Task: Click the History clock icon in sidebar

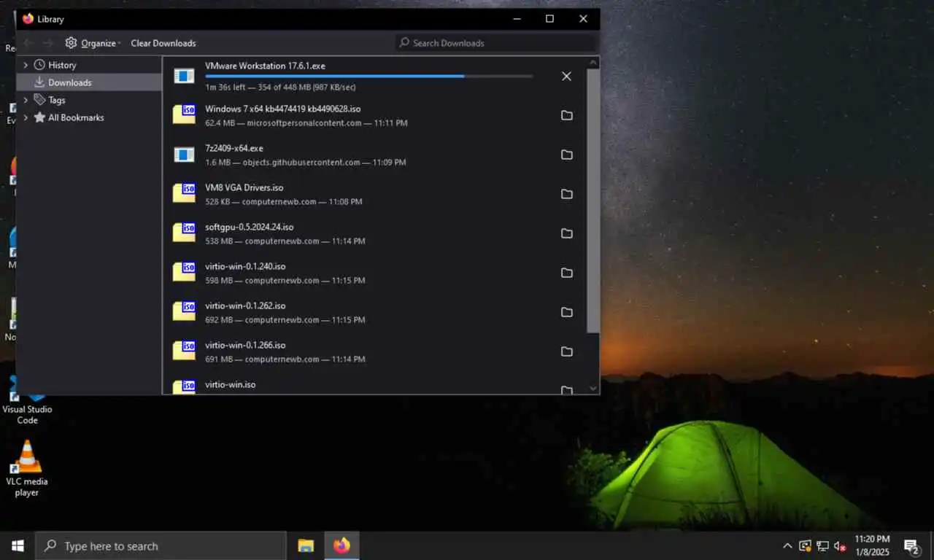Action: 39,65
